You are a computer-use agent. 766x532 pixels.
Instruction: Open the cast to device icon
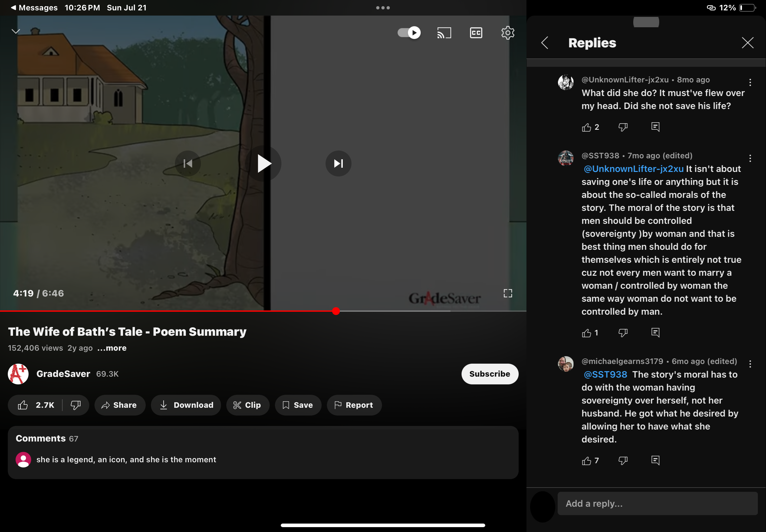tap(444, 33)
